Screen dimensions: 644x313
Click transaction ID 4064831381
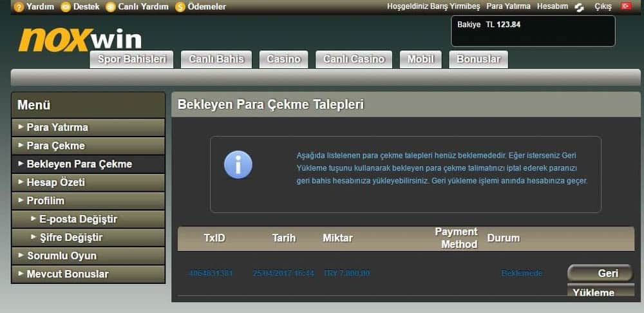click(211, 273)
